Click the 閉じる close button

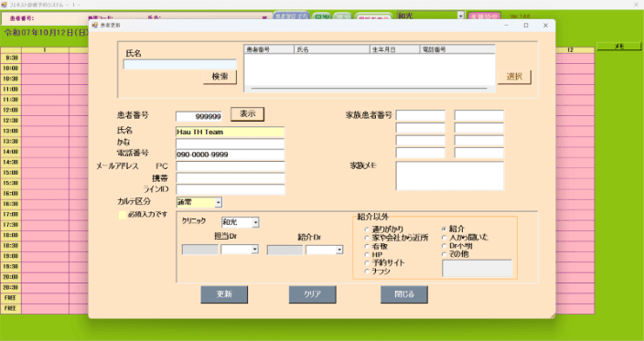click(404, 294)
